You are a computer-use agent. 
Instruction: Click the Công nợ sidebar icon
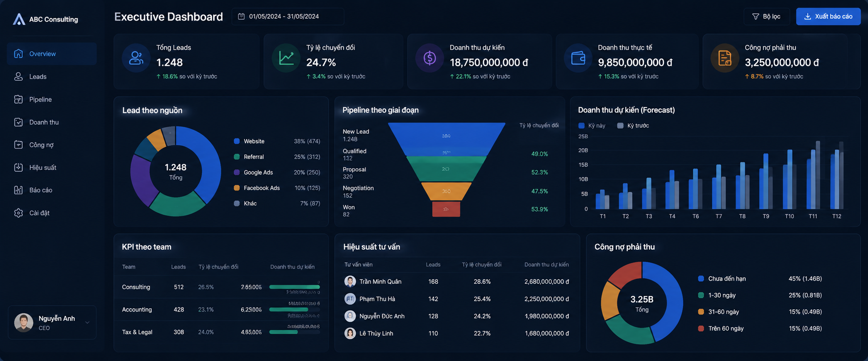click(x=18, y=145)
